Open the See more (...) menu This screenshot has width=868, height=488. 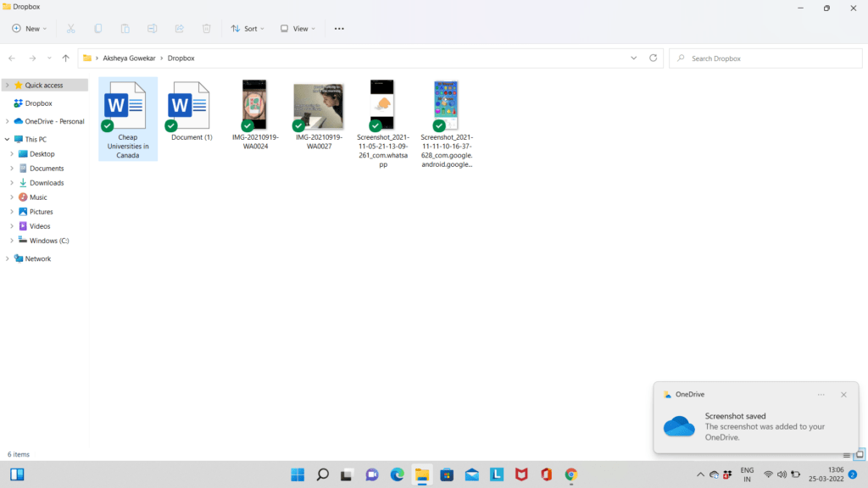[338, 28]
